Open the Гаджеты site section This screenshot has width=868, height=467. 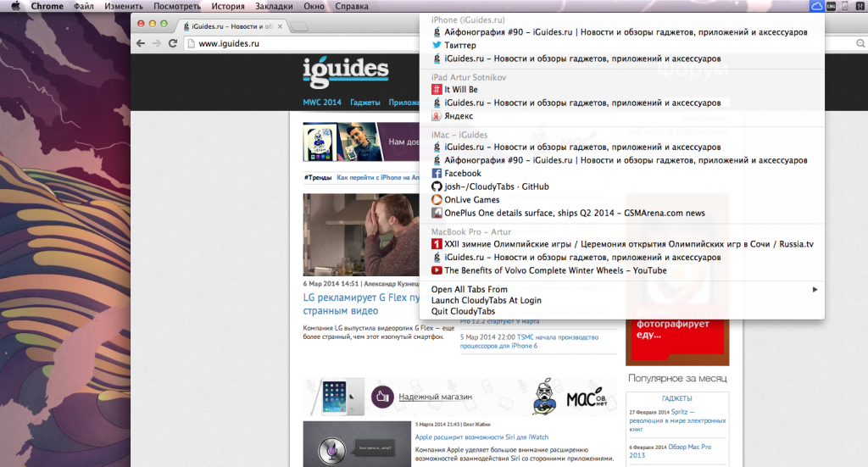coord(365,103)
